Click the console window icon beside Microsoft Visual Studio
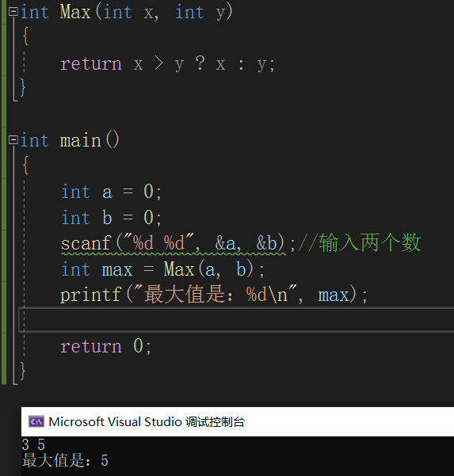The width and height of the screenshot is (454, 476). pyautogui.click(x=36, y=421)
